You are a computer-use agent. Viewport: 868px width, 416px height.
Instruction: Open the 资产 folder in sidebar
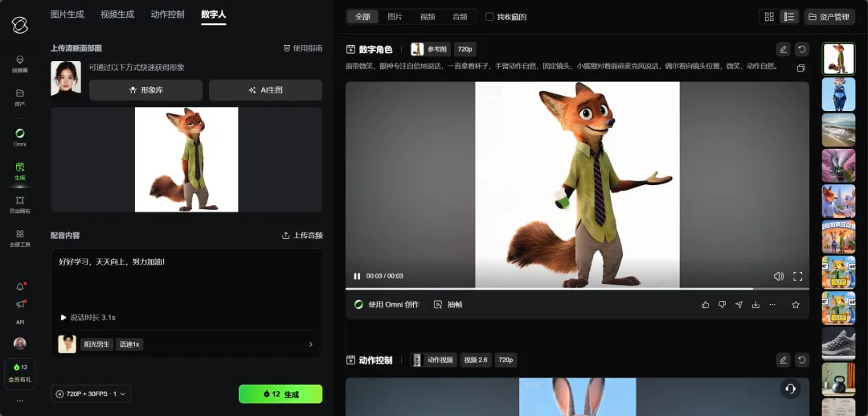(x=20, y=97)
